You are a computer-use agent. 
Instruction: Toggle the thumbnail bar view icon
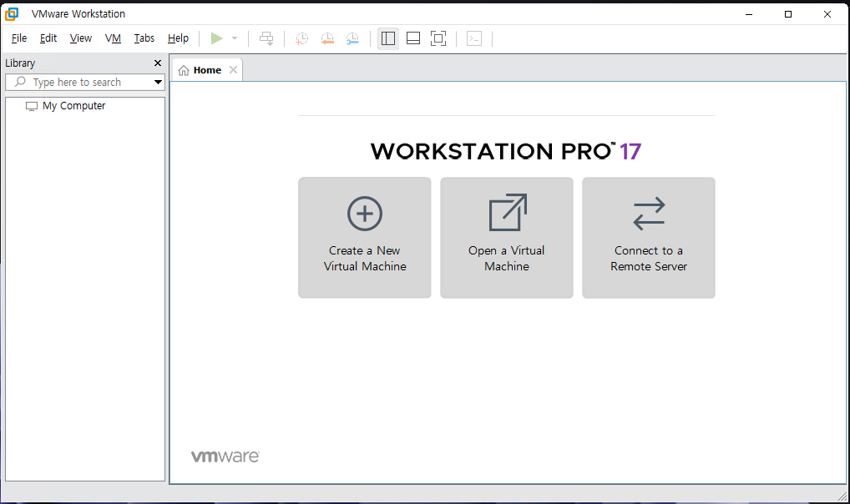click(x=413, y=38)
